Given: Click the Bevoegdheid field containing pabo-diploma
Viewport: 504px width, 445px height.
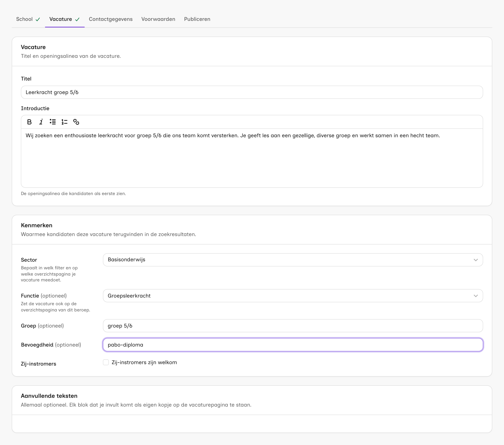Looking at the screenshot, I should pos(293,345).
